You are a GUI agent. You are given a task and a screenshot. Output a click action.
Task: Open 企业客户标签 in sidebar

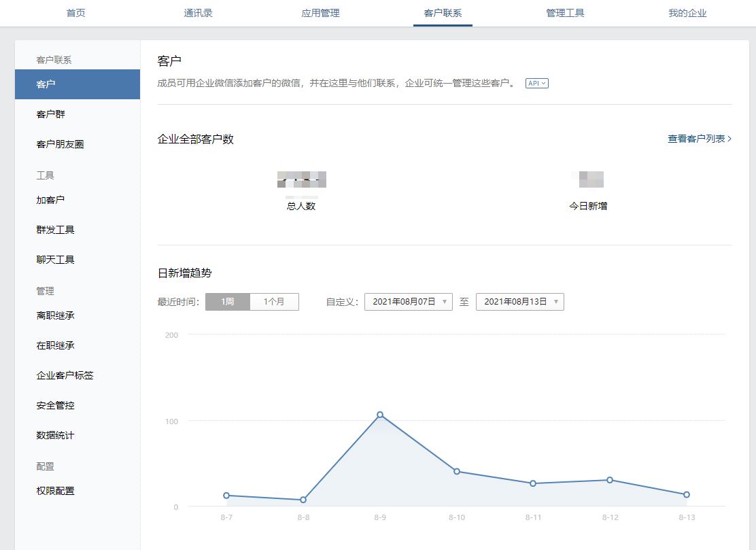[65, 375]
